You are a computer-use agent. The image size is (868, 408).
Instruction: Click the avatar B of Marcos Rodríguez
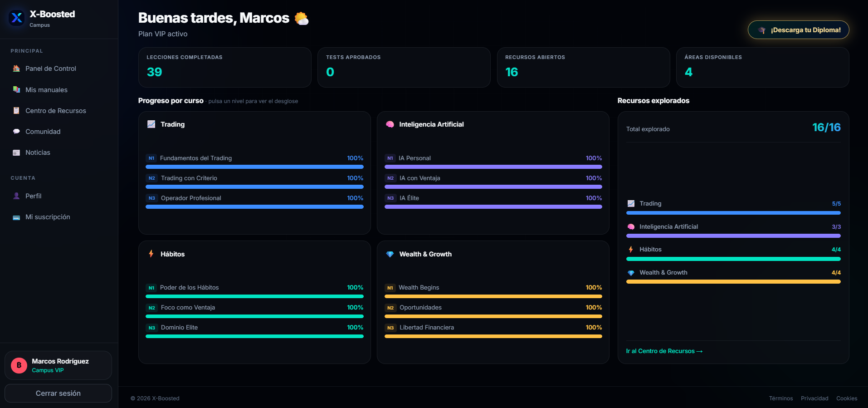tap(19, 365)
